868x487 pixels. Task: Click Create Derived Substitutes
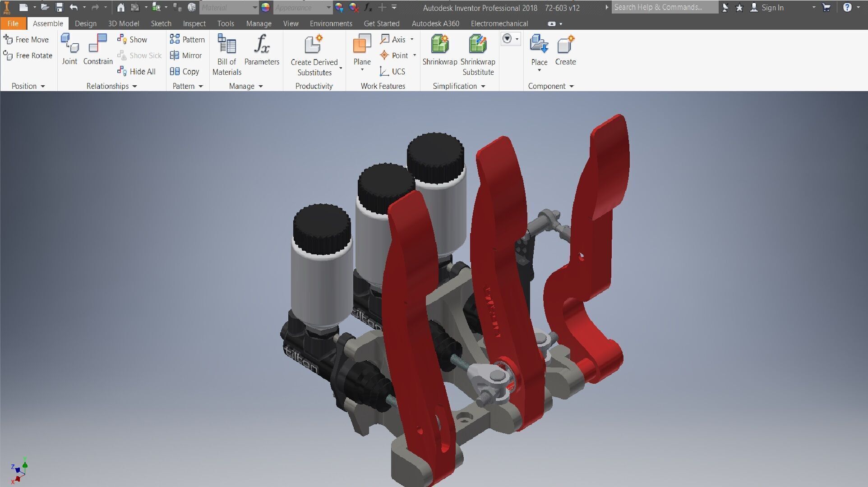314,55
